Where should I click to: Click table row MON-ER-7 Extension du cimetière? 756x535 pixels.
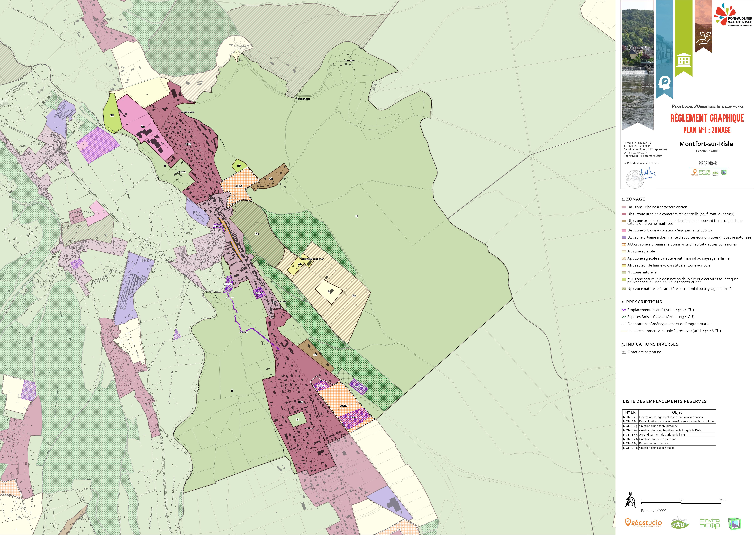[669, 443]
